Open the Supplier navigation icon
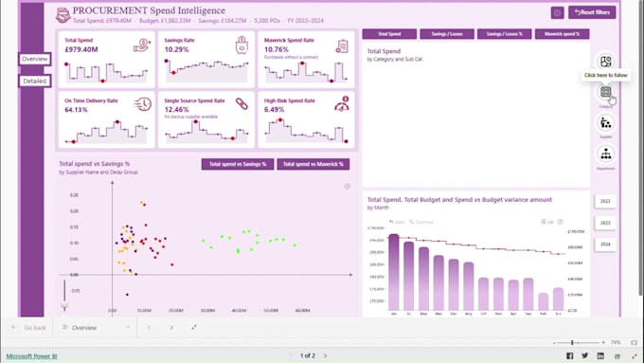 (x=606, y=123)
